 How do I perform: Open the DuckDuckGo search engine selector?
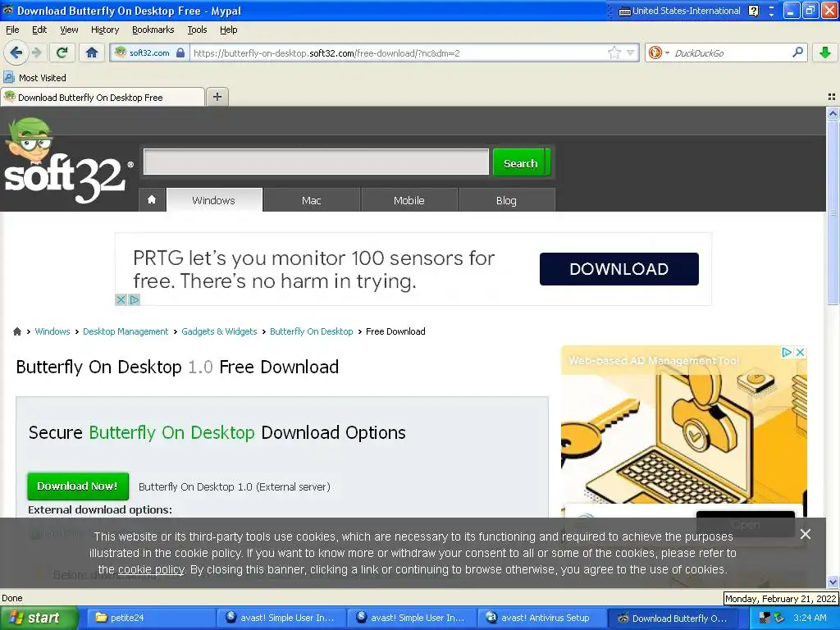[x=659, y=52]
